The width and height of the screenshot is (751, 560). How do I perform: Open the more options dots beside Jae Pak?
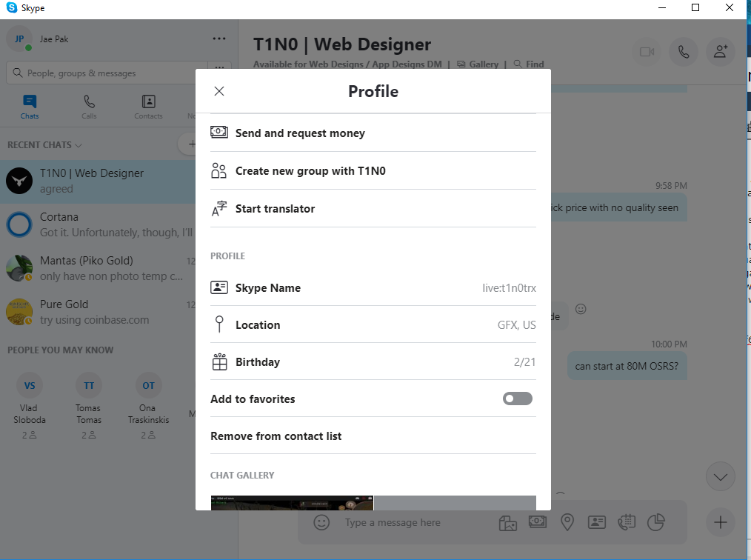click(x=219, y=39)
